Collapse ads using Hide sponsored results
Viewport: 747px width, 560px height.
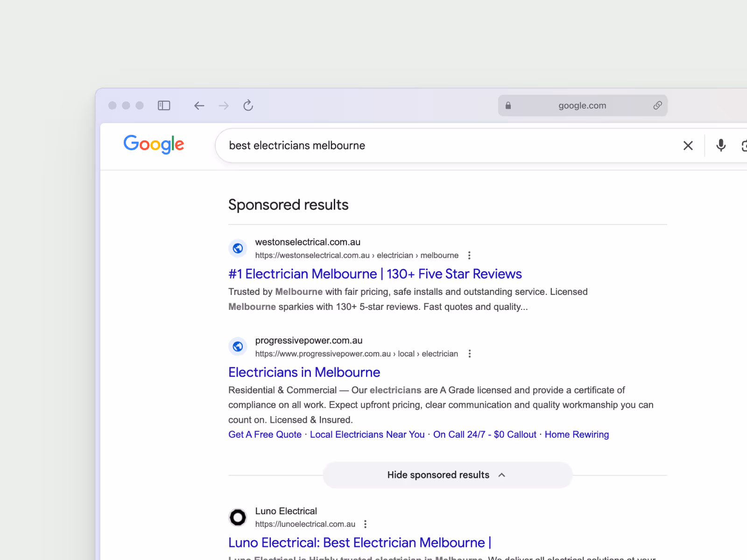click(x=447, y=475)
